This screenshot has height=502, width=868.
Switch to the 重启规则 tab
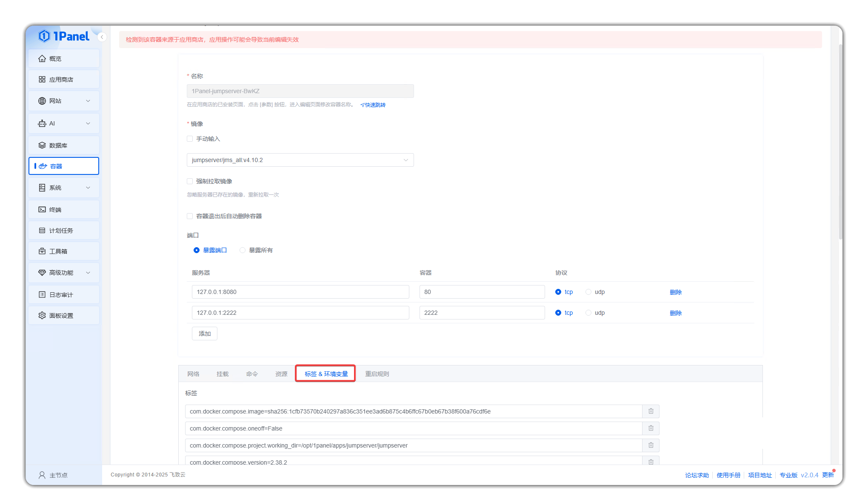pos(377,374)
